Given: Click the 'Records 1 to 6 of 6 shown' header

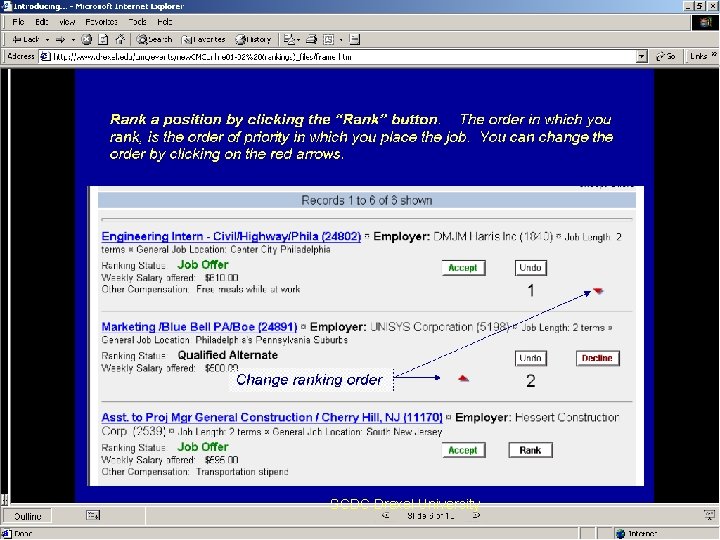Looking at the screenshot, I should (x=366, y=200).
